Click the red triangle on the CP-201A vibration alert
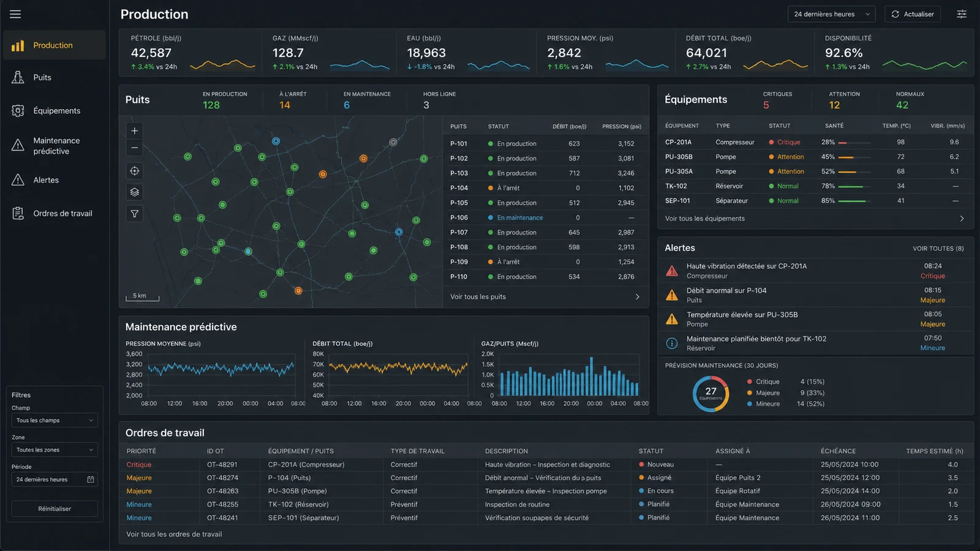 point(672,271)
